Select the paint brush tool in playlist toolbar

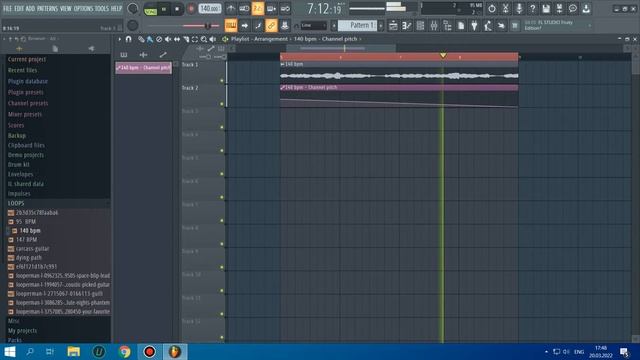(150, 39)
